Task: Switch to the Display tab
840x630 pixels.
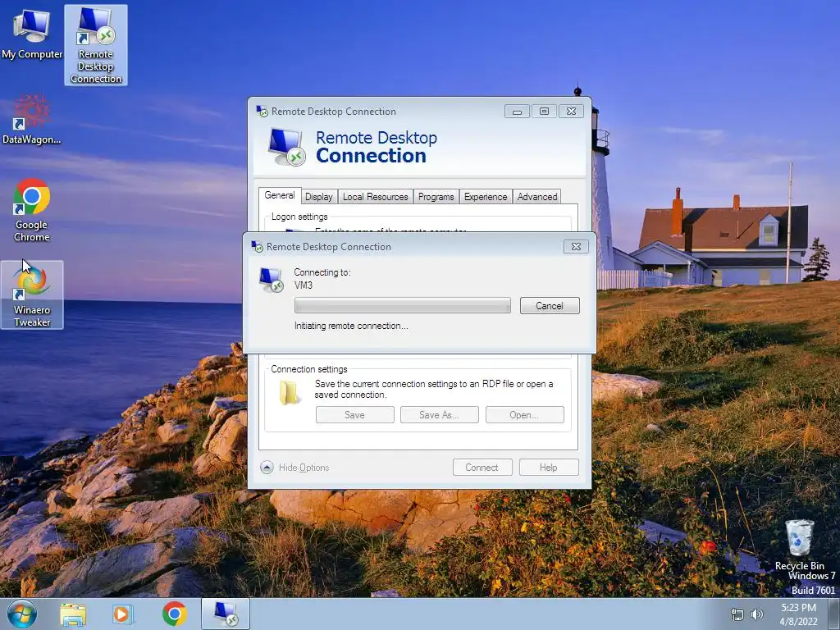Action: tap(319, 197)
